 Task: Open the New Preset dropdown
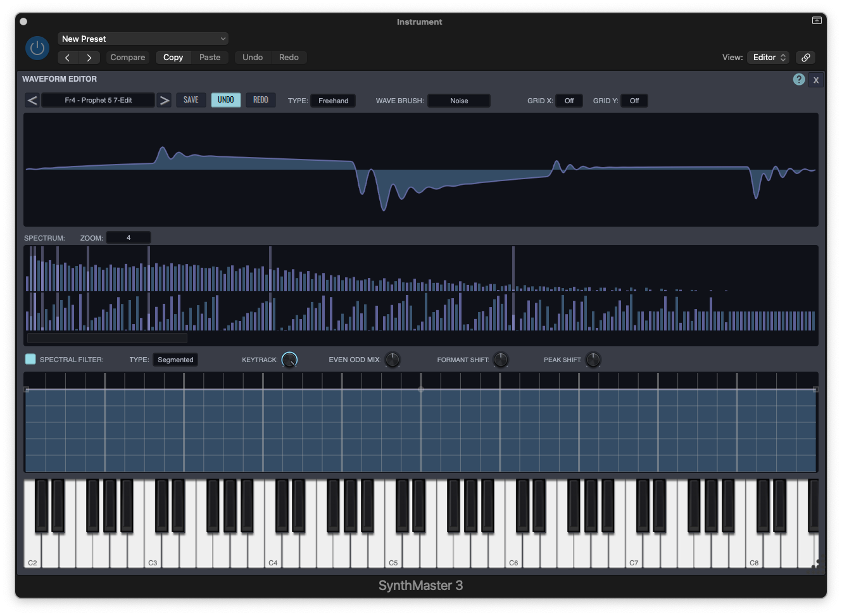pyautogui.click(x=143, y=39)
